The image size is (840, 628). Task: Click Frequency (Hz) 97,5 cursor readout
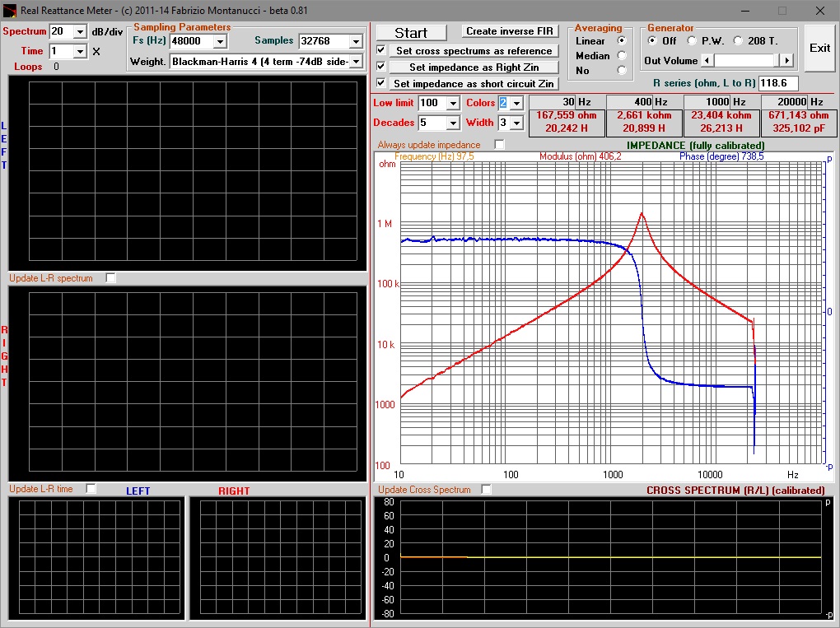434,156
